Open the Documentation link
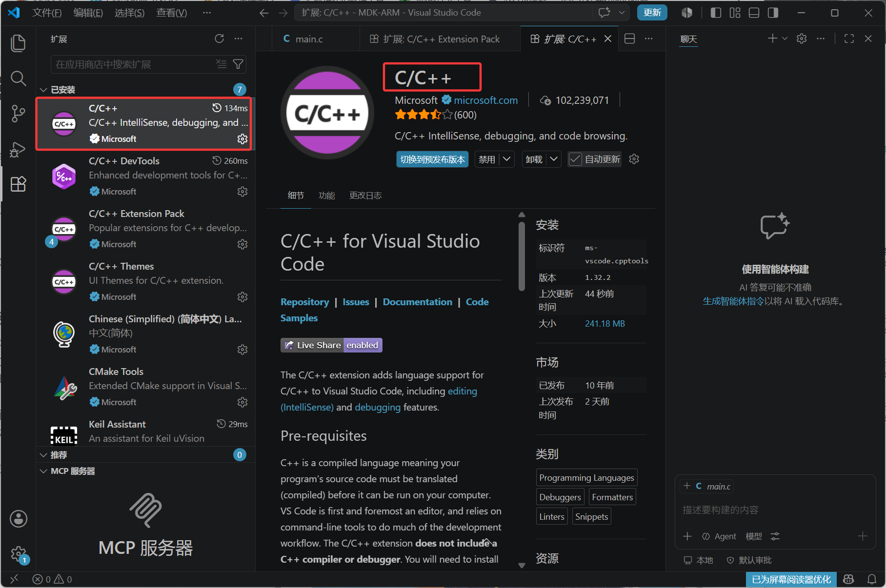 pyautogui.click(x=418, y=302)
